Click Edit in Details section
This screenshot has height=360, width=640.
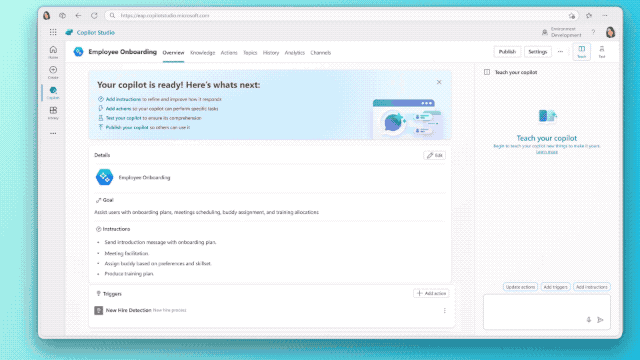click(x=435, y=155)
